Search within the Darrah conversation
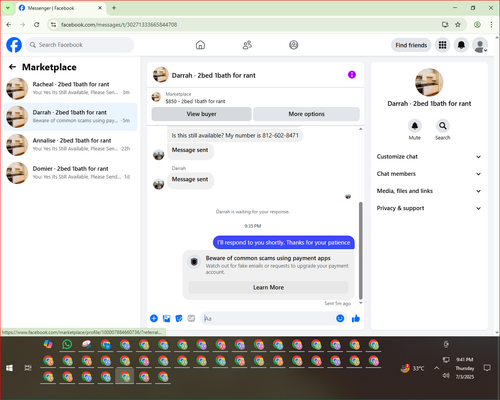 [x=443, y=126]
